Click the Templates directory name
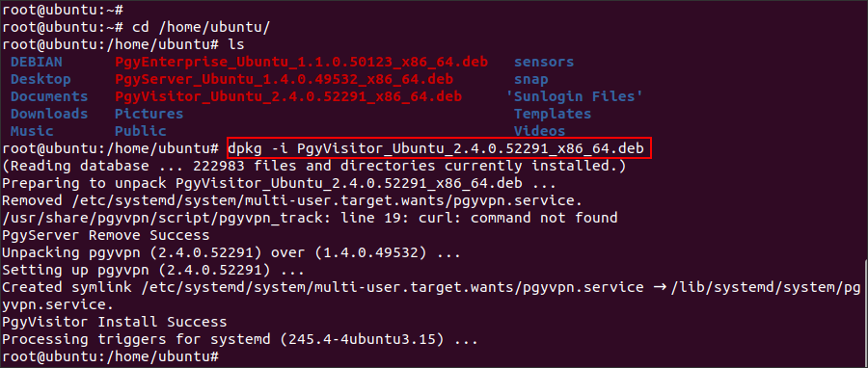Viewport: 868px width, 368px height. pos(553,114)
